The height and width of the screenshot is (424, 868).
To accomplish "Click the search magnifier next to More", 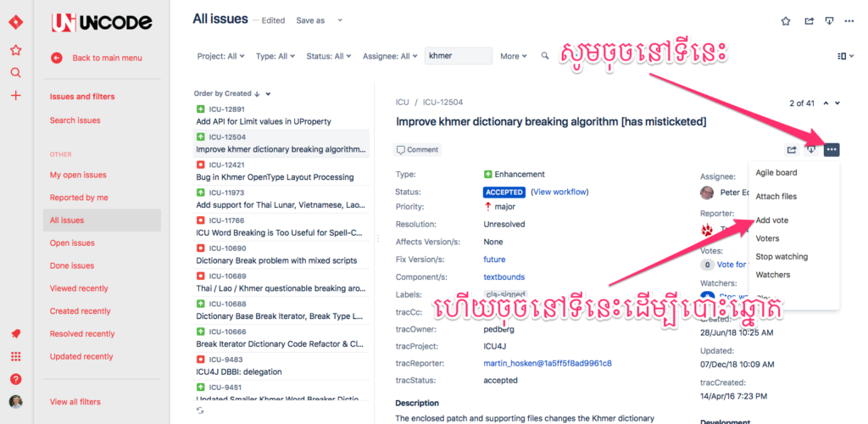I will point(545,56).
